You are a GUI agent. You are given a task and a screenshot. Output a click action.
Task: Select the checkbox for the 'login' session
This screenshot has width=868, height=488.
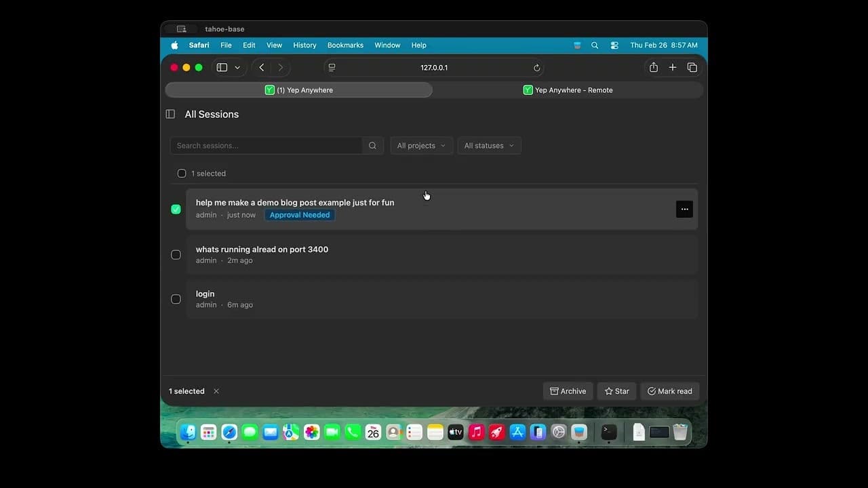176,299
